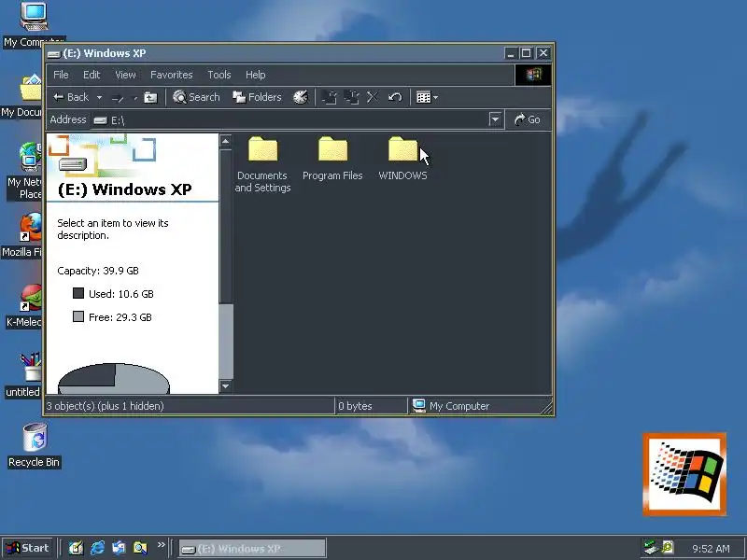
Task: Open the Back history dropdown arrow
Action: click(x=99, y=98)
